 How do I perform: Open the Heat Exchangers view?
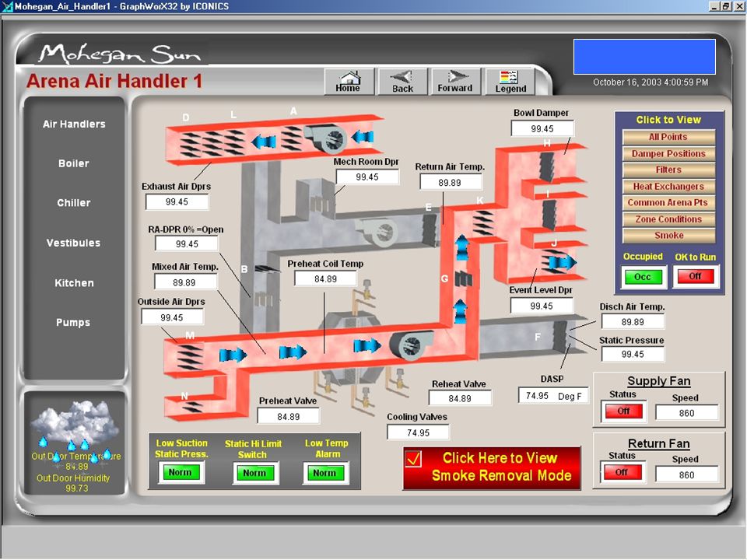tap(668, 187)
